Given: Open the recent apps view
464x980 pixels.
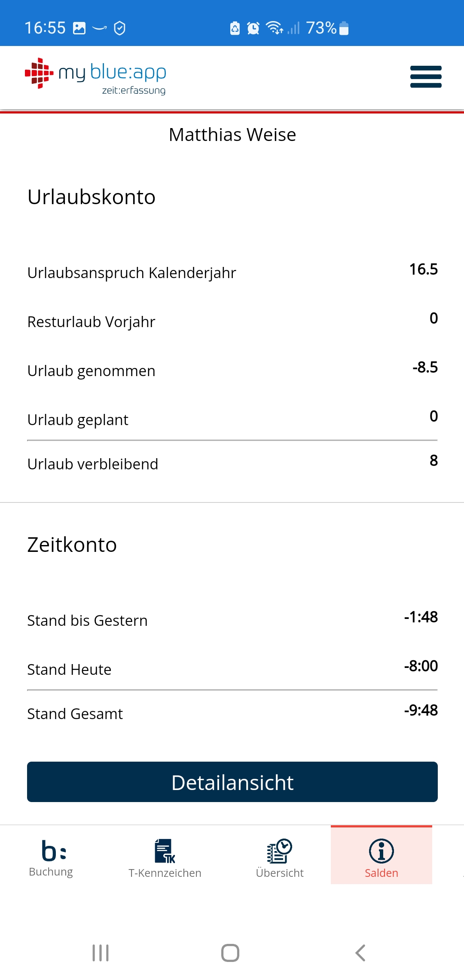Looking at the screenshot, I should click(x=101, y=953).
